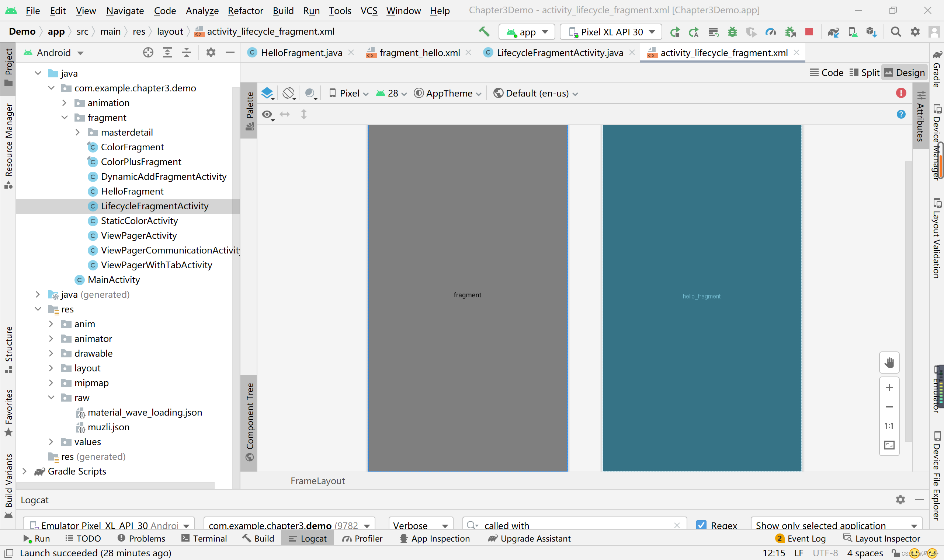Open the AVD Manager icon
944x560 pixels.
click(x=852, y=32)
